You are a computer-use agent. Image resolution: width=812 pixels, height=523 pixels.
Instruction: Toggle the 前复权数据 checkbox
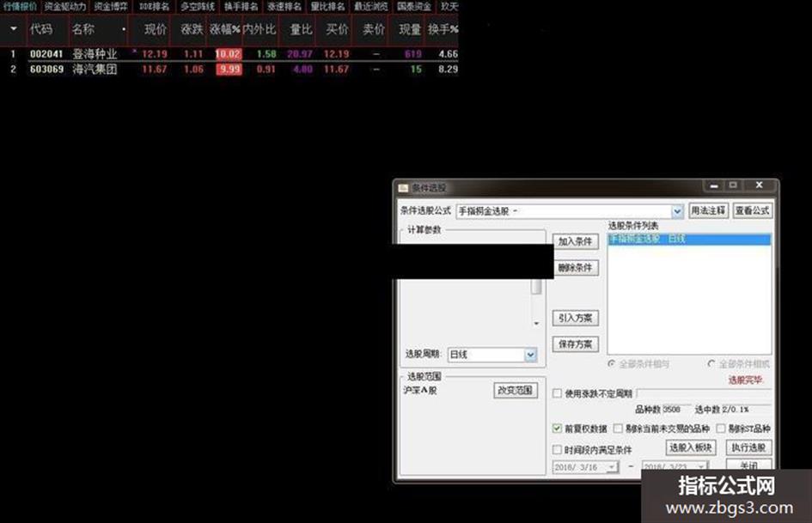pyautogui.click(x=557, y=429)
